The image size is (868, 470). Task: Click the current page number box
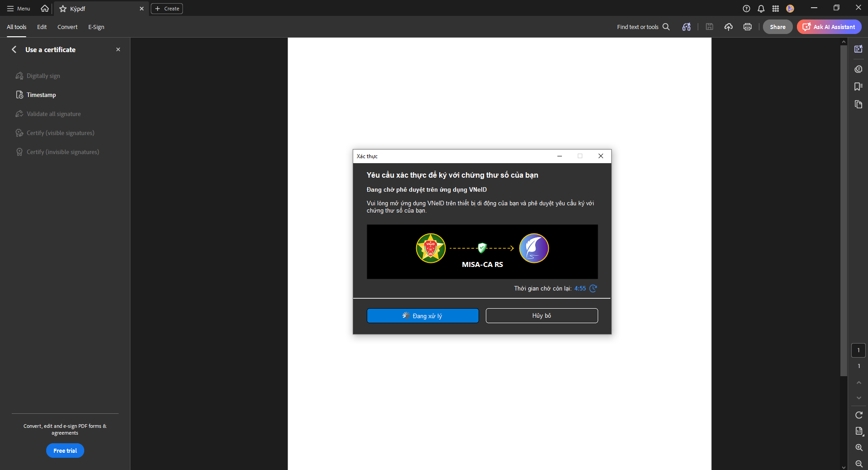[858, 350]
